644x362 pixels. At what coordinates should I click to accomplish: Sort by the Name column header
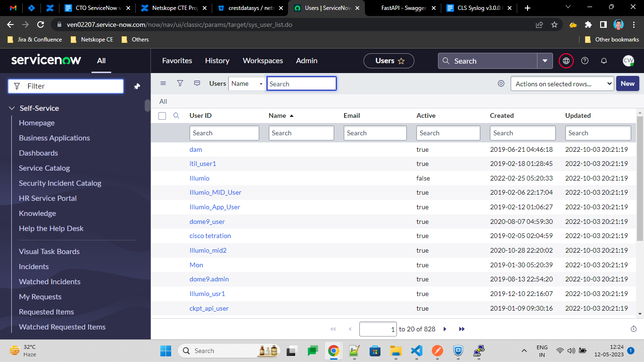(x=277, y=115)
